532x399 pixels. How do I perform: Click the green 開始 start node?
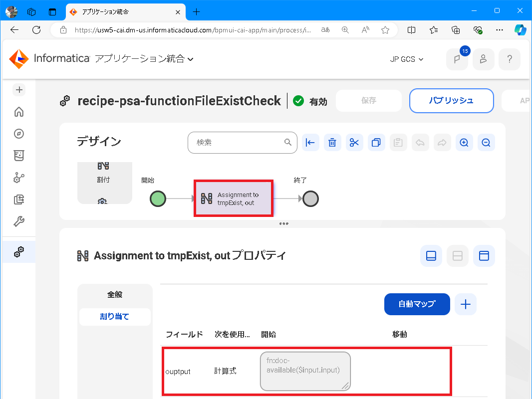coord(158,199)
